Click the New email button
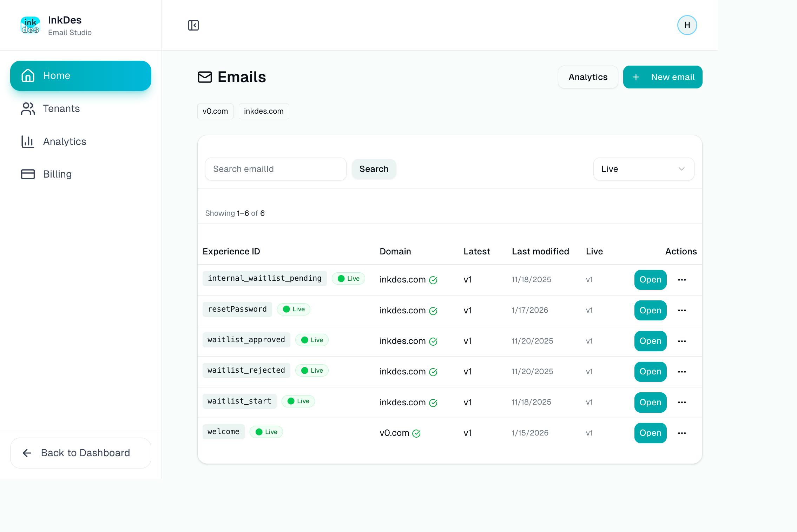The image size is (797, 532). click(x=663, y=77)
